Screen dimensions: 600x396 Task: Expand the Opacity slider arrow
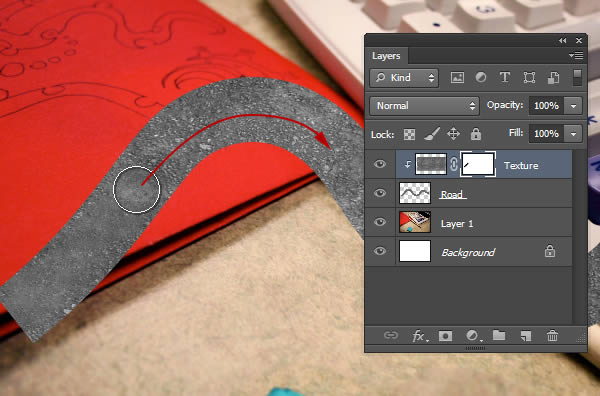tap(573, 106)
